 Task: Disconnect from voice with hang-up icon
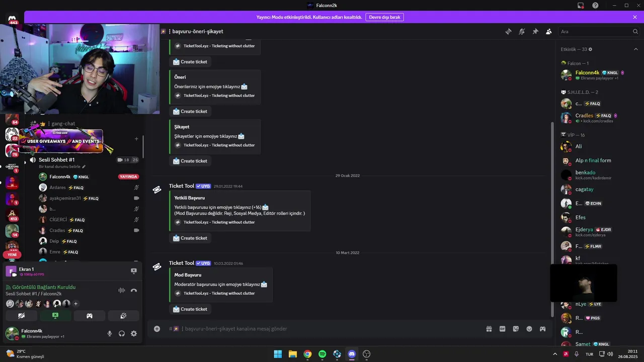(x=134, y=290)
